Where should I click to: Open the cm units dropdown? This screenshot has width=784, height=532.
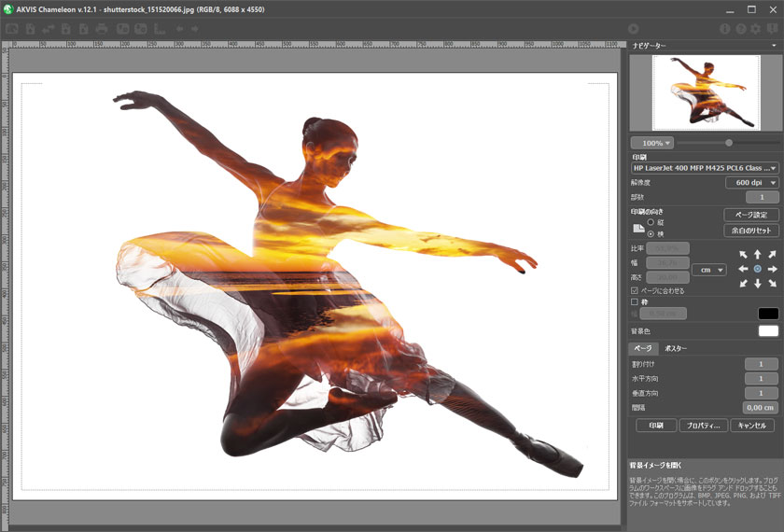709,270
